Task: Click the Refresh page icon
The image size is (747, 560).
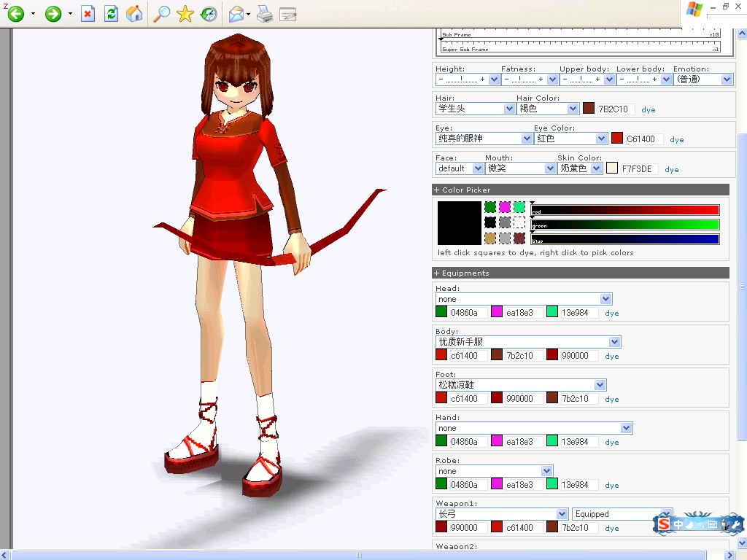Action: 111,14
